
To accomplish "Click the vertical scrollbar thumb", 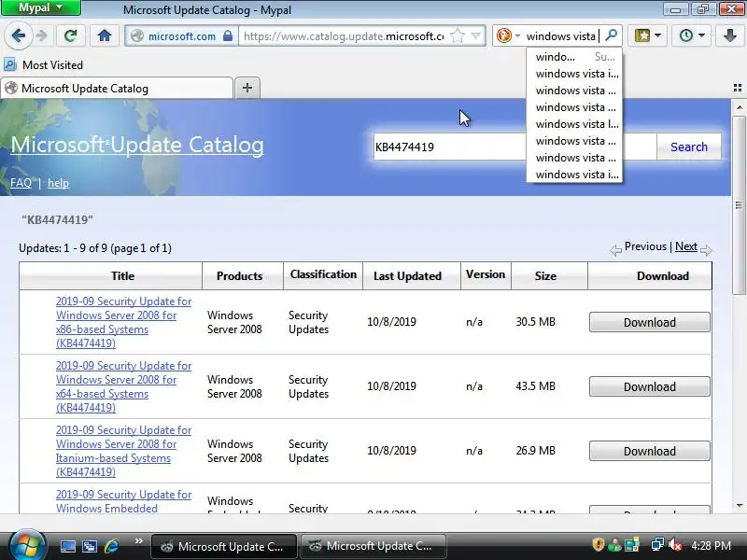I will tap(739, 205).
